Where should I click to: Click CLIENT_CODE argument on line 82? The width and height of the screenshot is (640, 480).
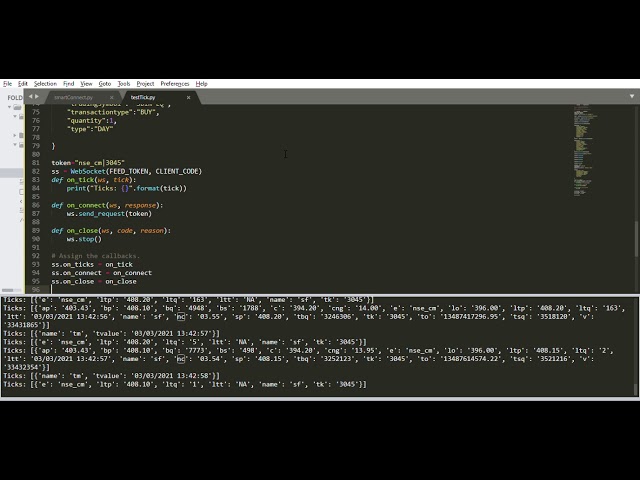pyautogui.click(x=177, y=171)
